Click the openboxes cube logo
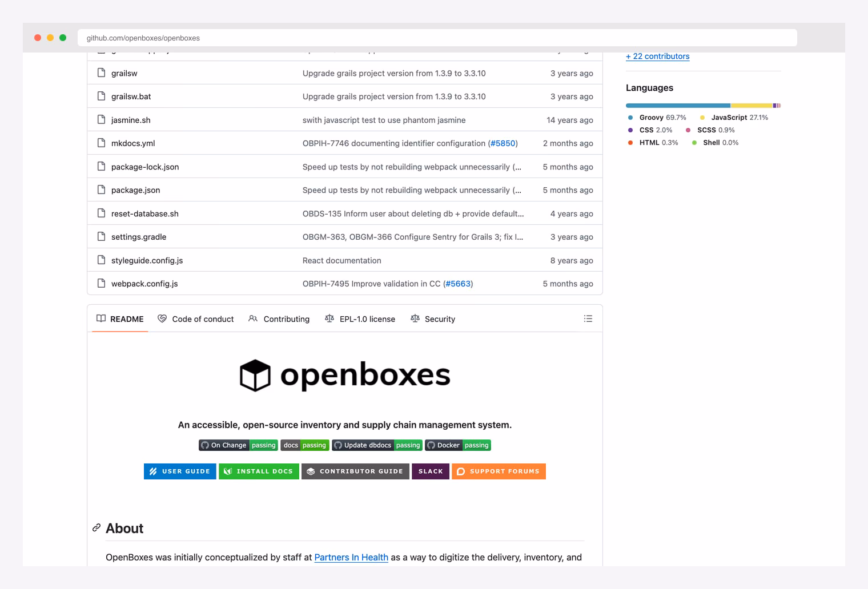 tap(255, 375)
